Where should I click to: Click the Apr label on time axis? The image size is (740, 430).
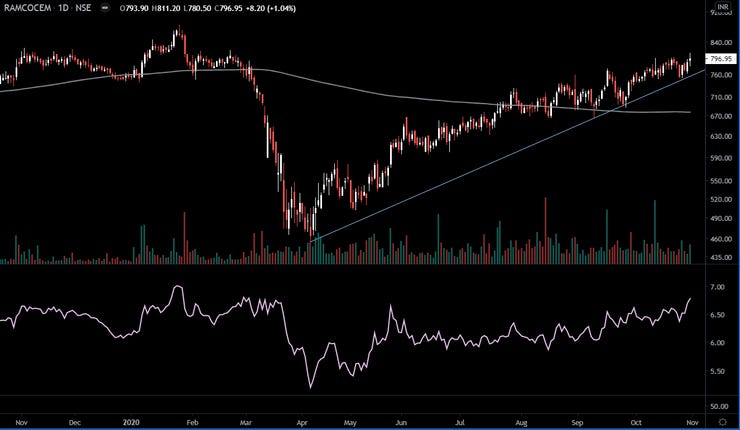(302, 422)
